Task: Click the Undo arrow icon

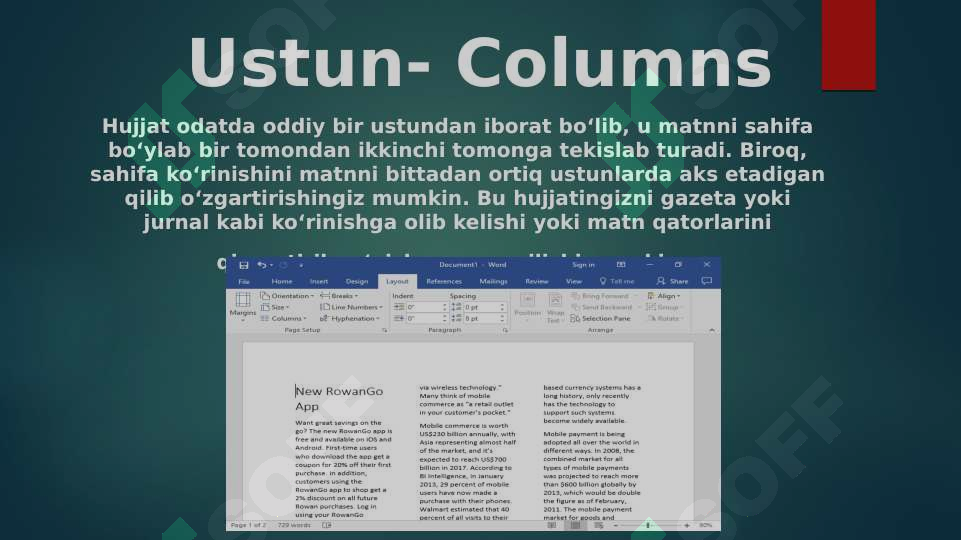Action: click(262, 265)
